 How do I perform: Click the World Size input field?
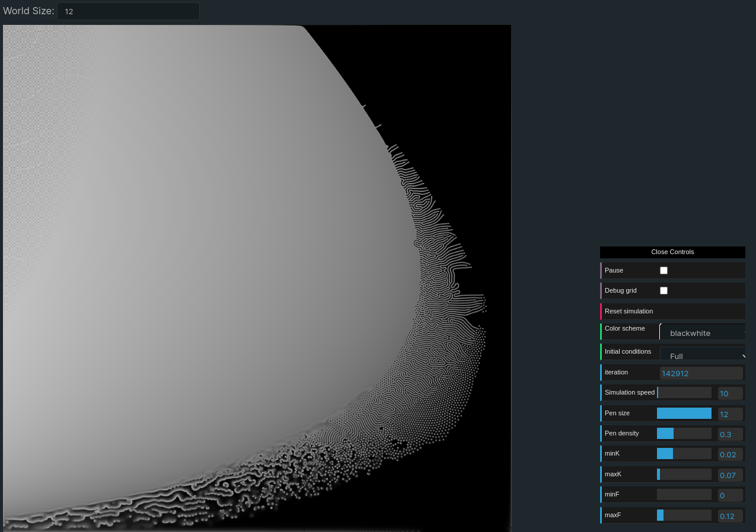(x=128, y=11)
